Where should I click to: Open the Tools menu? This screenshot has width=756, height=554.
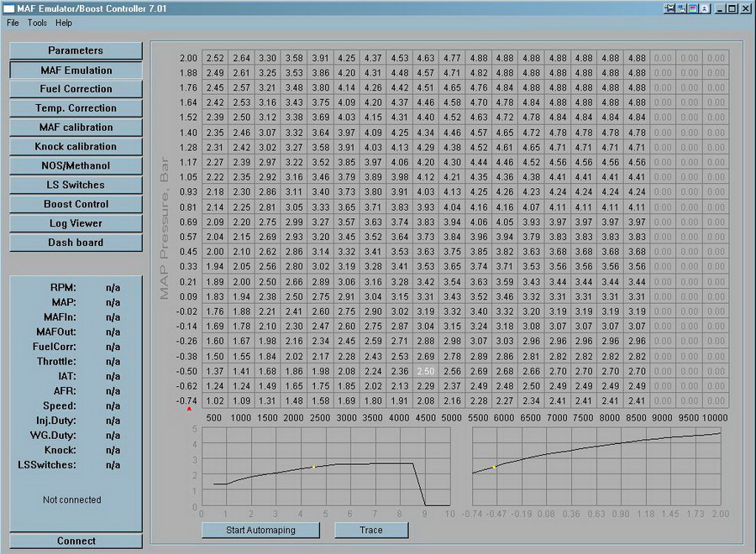[x=37, y=23]
